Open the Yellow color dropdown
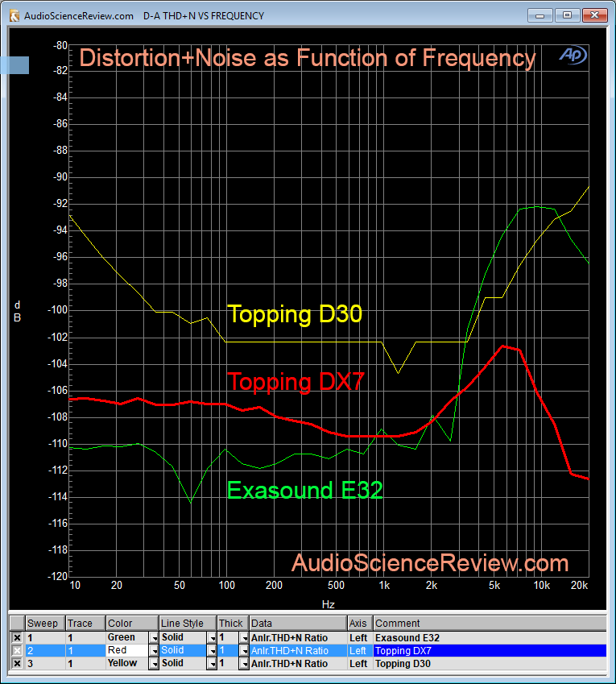 tap(154, 664)
